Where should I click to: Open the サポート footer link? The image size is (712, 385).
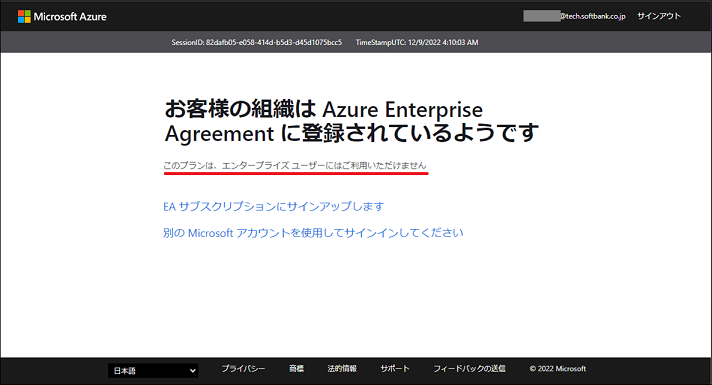point(395,369)
